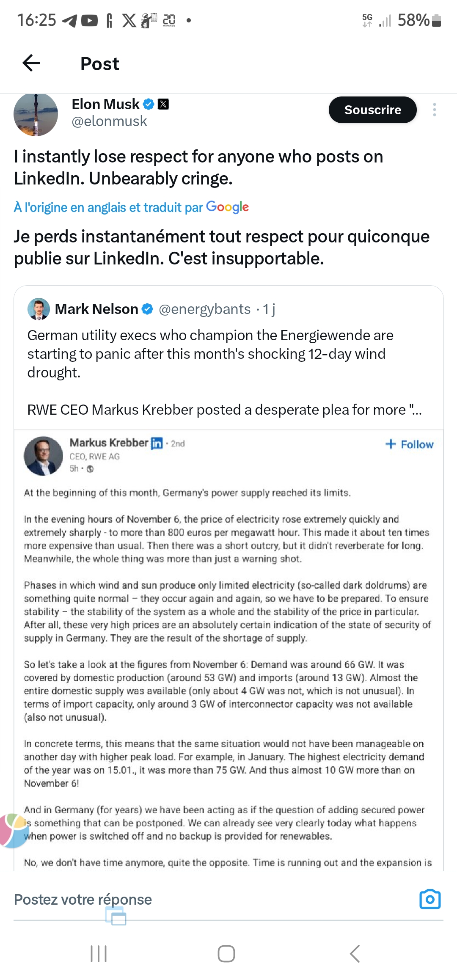Tap the camera icon in reply bar

click(x=430, y=899)
